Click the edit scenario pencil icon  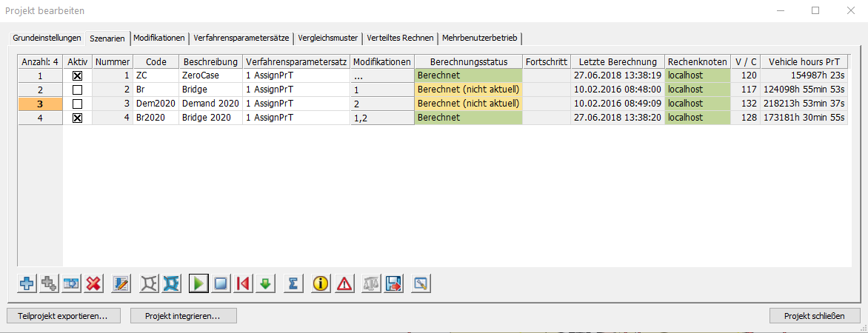[x=121, y=283]
